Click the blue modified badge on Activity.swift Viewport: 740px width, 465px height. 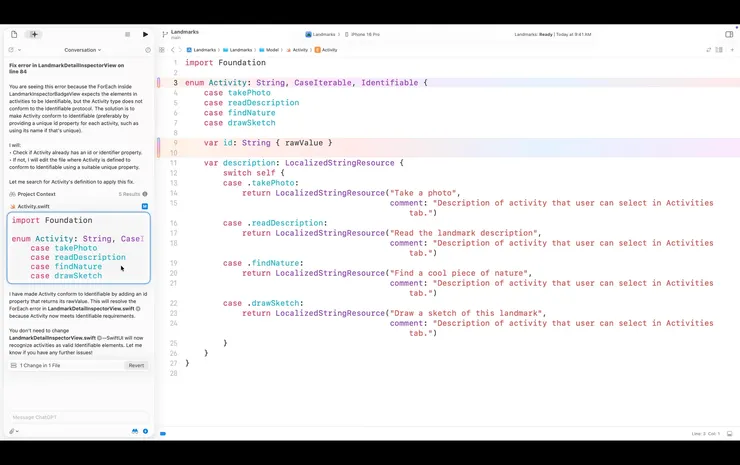(145, 206)
